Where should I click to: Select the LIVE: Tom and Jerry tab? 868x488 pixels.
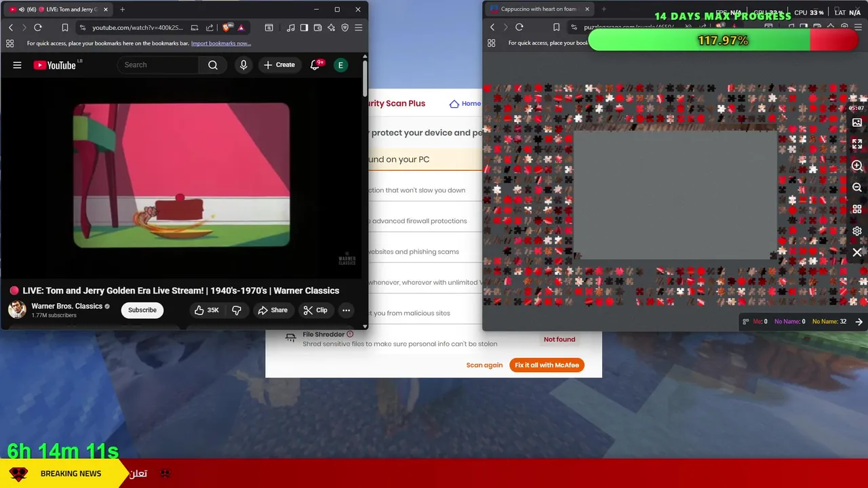[x=58, y=9]
